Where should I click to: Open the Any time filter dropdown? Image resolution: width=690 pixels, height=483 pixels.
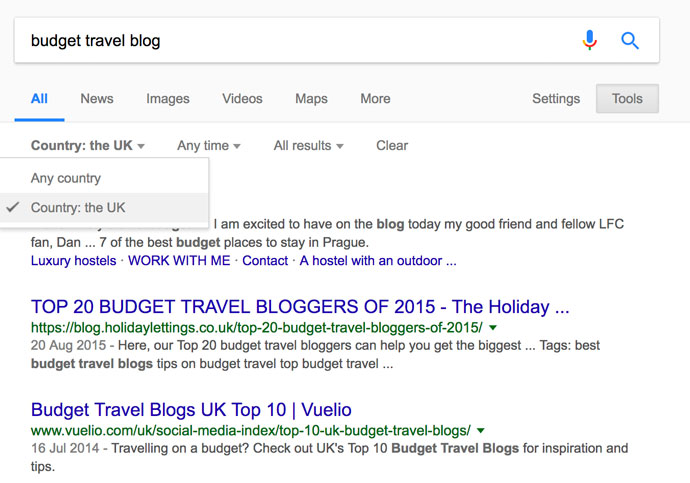[209, 146]
